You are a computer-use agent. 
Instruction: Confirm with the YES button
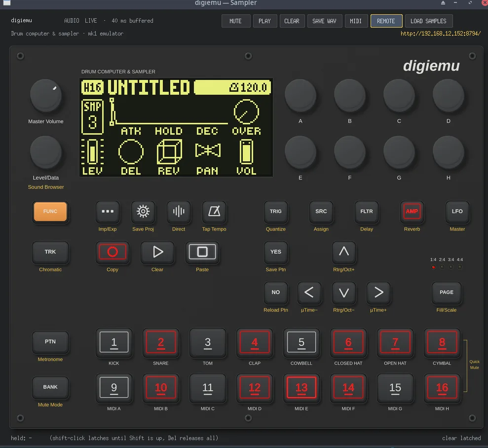pos(276,252)
